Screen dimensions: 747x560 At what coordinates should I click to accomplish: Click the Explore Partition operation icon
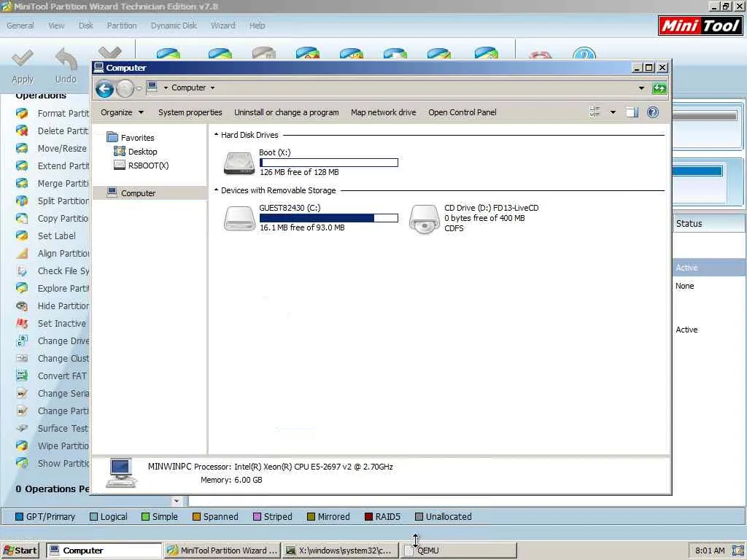tap(22, 288)
